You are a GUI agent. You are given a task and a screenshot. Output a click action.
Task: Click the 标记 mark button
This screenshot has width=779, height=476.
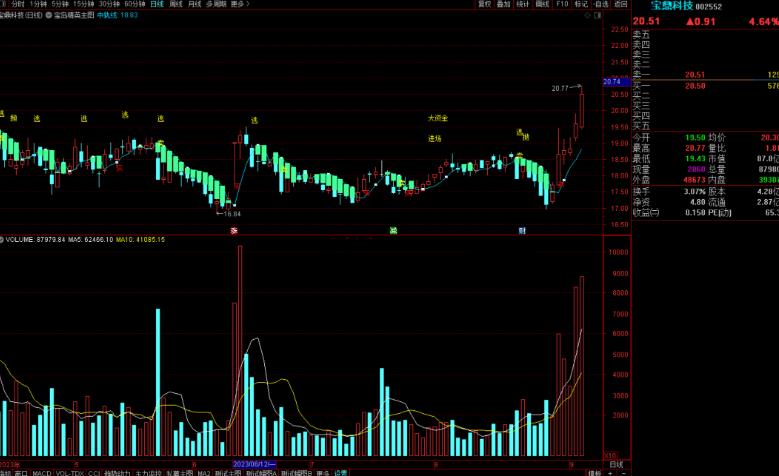581,4
